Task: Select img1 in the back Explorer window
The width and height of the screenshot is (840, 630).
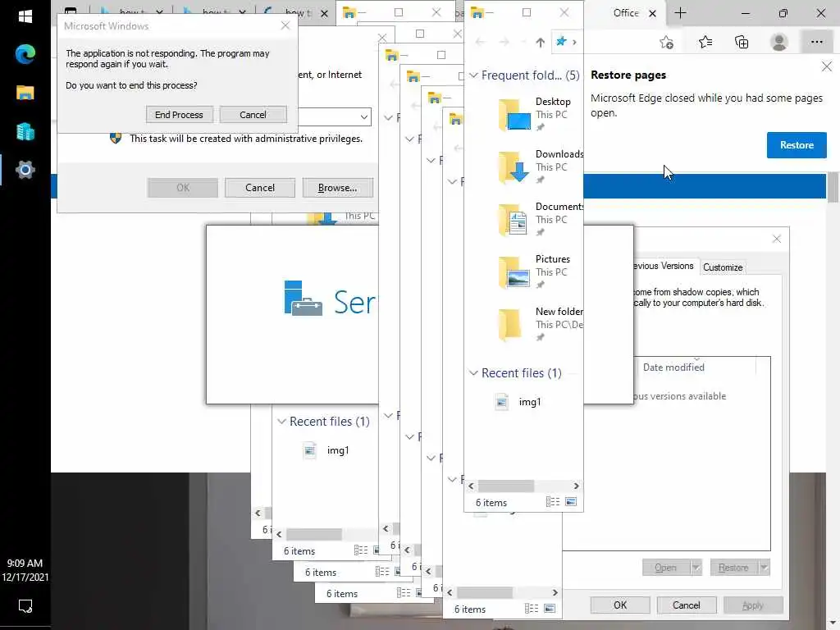Action: [326, 450]
